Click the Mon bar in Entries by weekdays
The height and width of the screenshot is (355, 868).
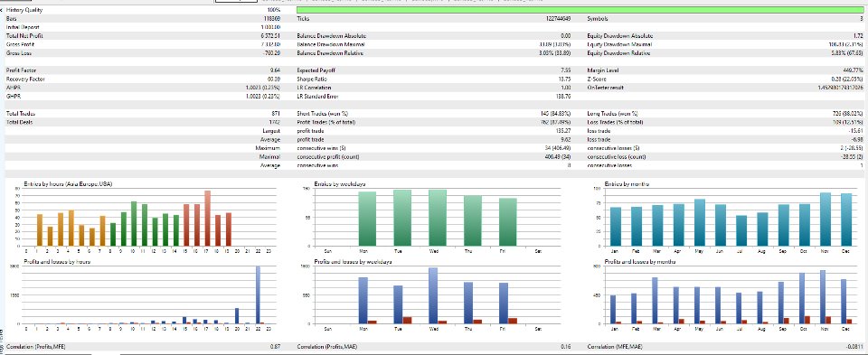[367, 219]
